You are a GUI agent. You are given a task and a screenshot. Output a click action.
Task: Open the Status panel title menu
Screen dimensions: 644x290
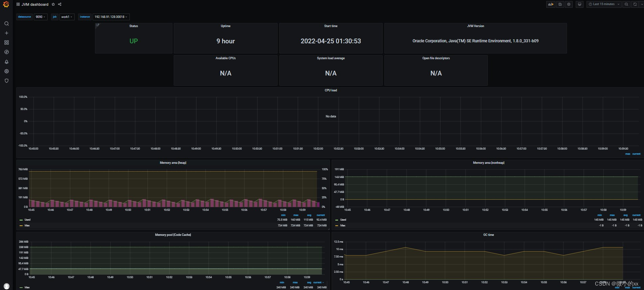click(134, 26)
